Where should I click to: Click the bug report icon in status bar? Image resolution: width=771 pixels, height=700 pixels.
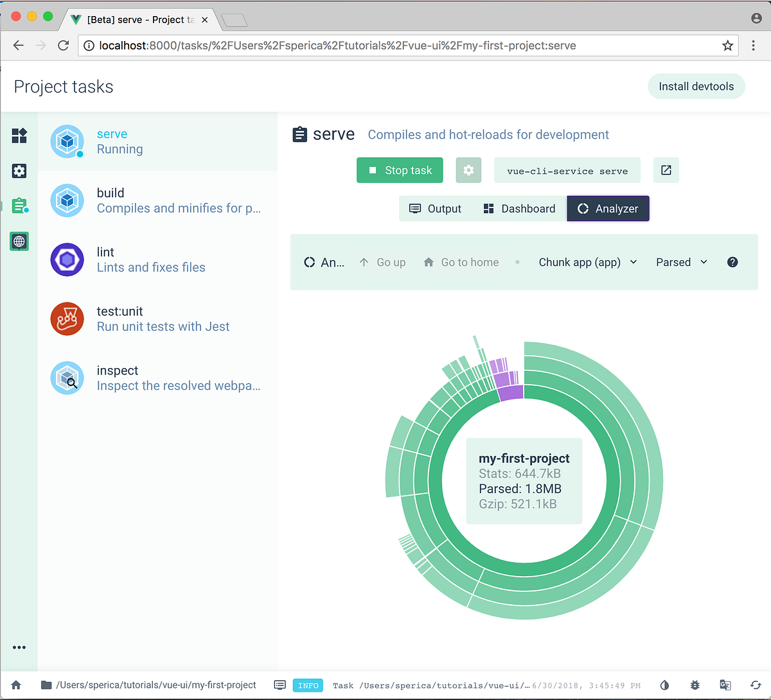click(695, 685)
